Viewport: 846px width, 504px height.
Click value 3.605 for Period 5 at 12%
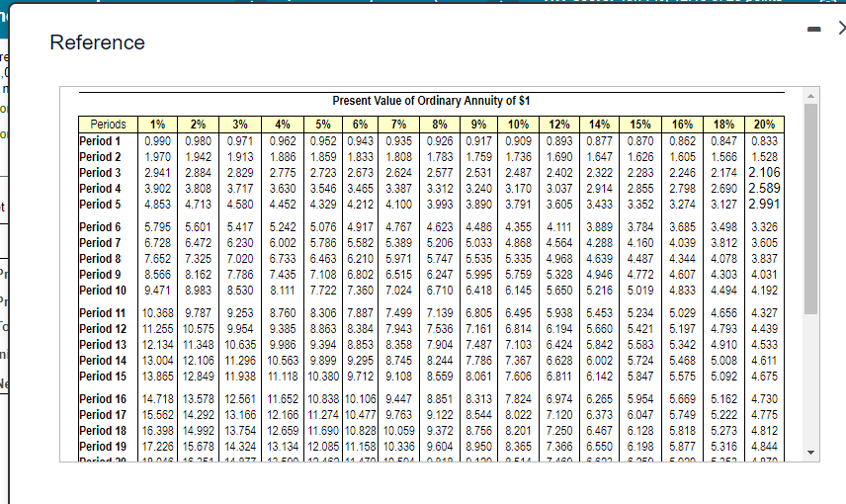click(559, 204)
